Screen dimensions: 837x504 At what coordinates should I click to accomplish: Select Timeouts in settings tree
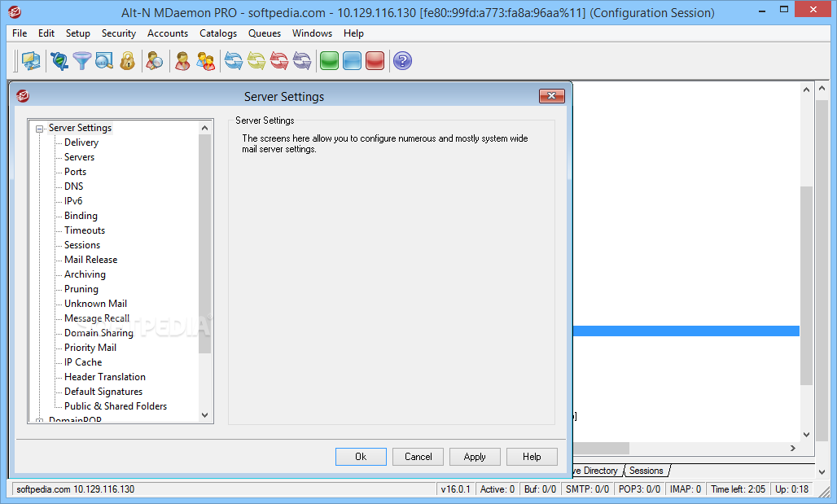[85, 230]
